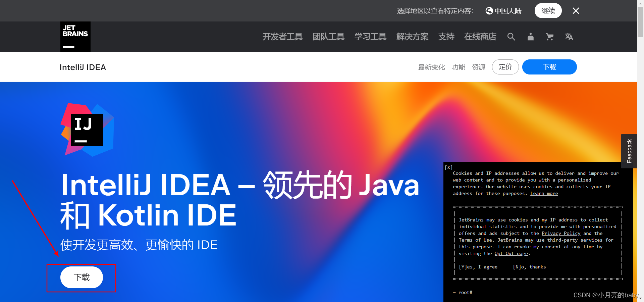Open the language translation icon
Image resolution: width=644 pixels, height=302 pixels.
click(x=569, y=37)
